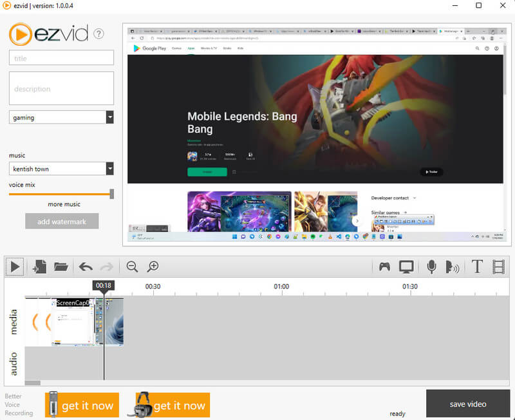The width and height of the screenshot is (515, 420).
Task: Click the voice mix label
Action: click(22, 185)
